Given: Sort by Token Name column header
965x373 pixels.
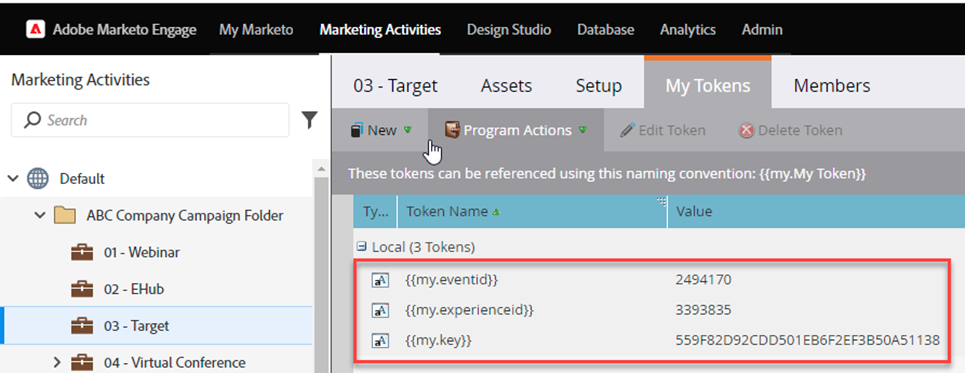Looking at the screenshot, I should (532, 212).
